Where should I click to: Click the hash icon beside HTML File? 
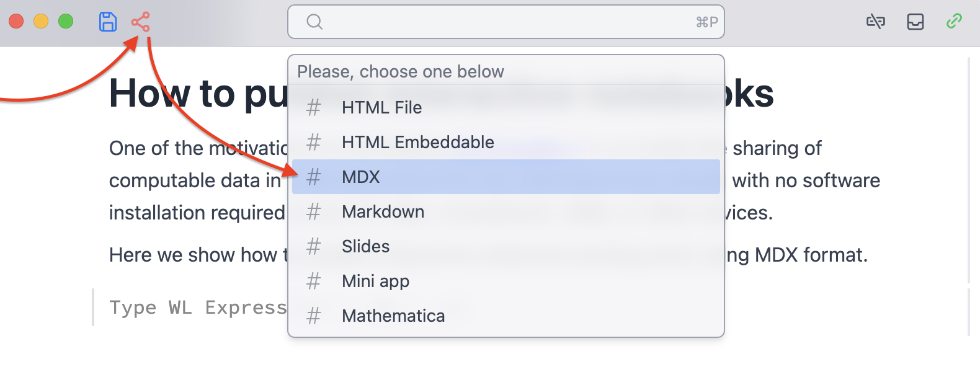pyautogui.click(x=314, y=108)
